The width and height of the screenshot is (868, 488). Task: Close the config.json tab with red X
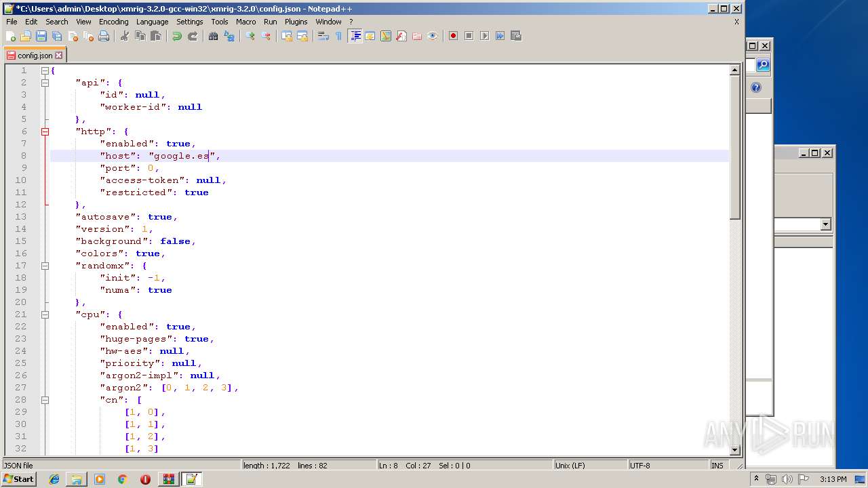(x=59, y=56)
